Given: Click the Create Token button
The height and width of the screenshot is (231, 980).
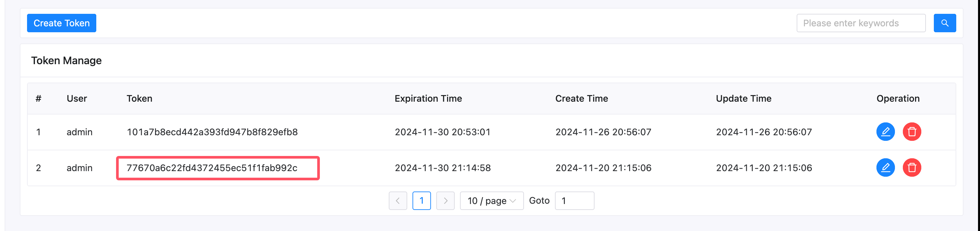Looking at the screenshot, I should click(x=62, y=23).
